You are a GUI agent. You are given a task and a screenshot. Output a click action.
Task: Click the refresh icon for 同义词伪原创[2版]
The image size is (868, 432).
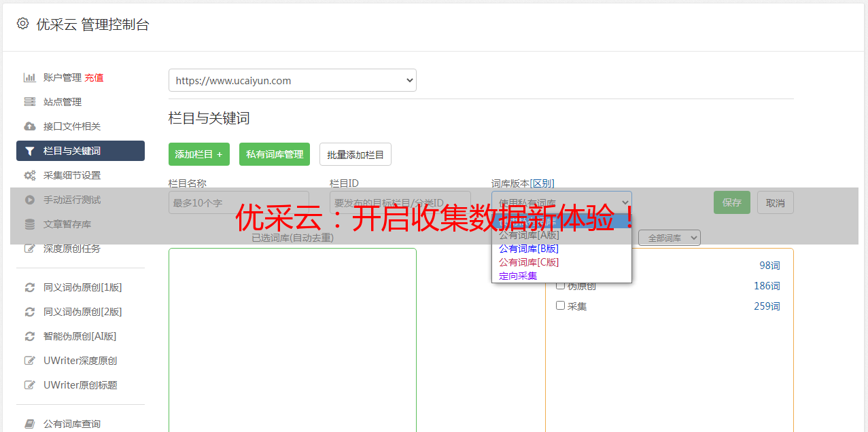(x=29, y=312)
